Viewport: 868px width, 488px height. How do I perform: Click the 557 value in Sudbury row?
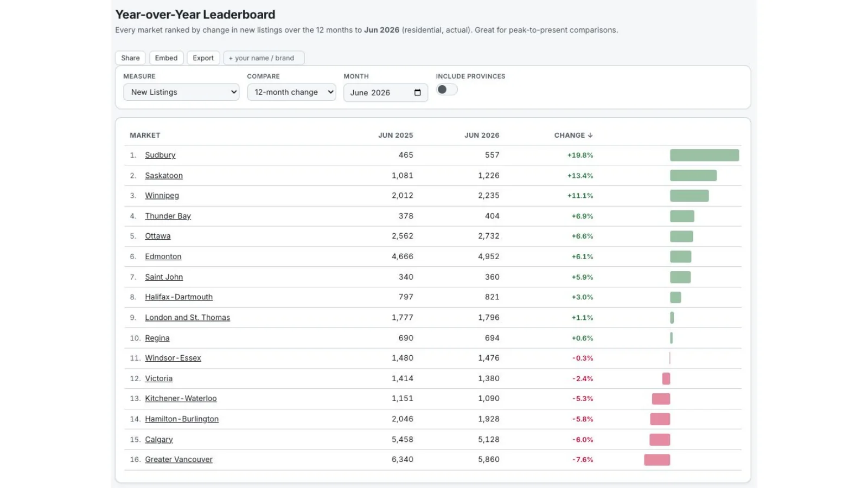pos(492,155)
